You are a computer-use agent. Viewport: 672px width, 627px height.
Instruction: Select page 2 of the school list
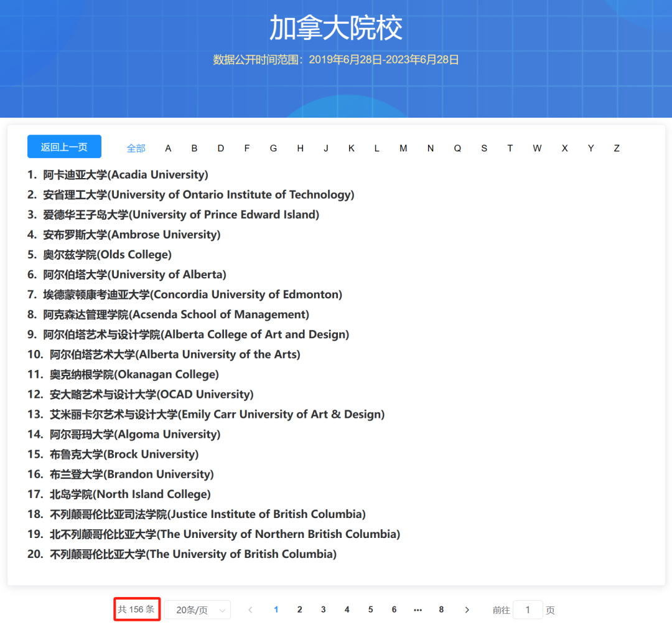click(x=299, y=610)
